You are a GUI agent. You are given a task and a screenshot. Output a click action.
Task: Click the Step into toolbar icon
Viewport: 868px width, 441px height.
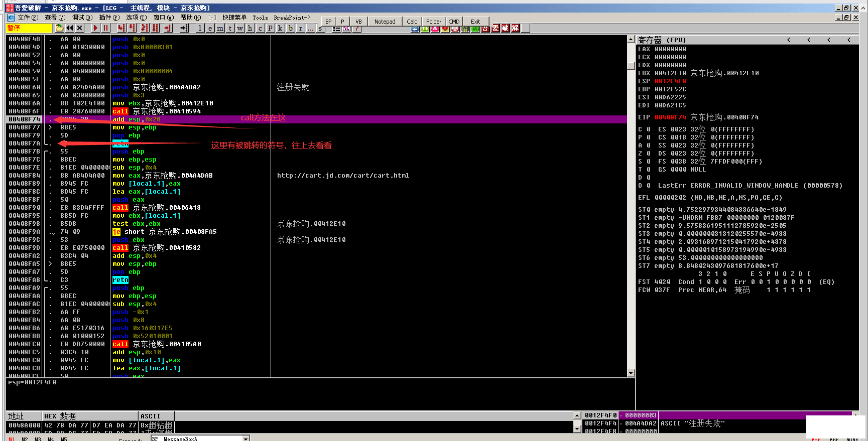(x=121, y=28)
